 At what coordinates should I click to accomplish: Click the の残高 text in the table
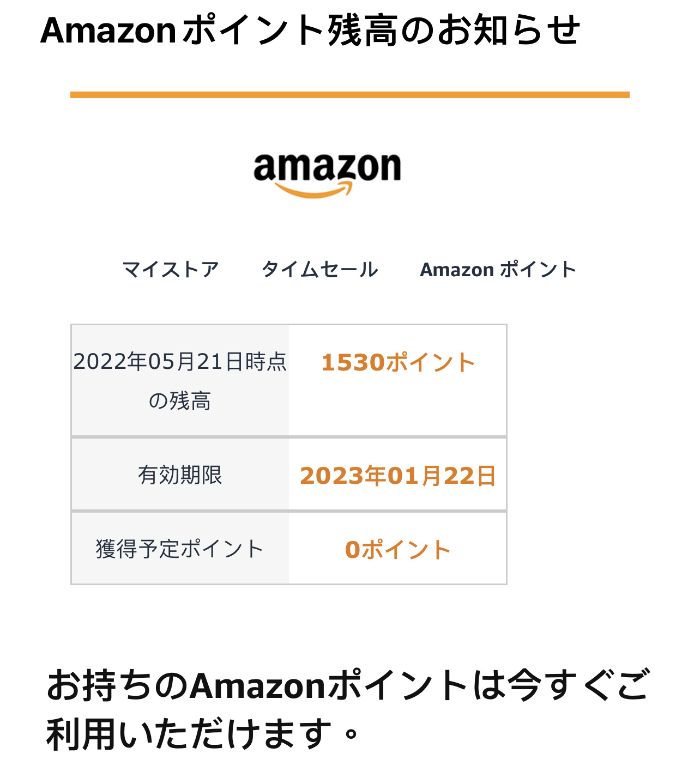tap(180, 401)
